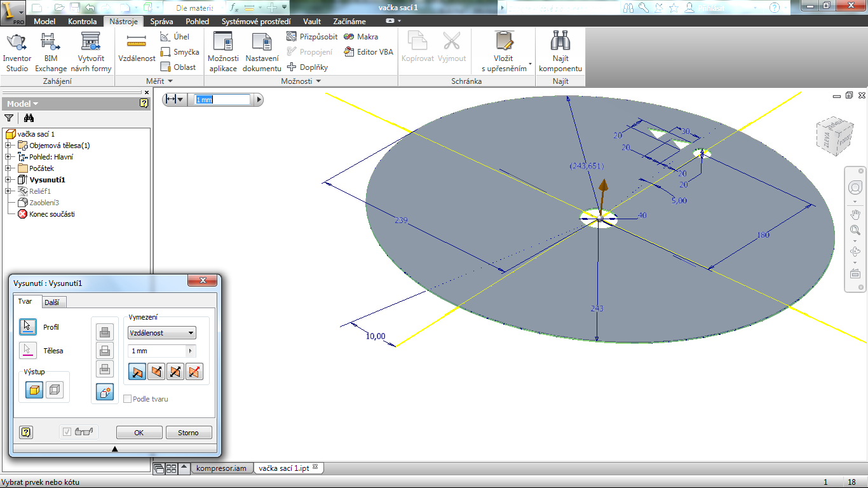The image size is (868, 488).
Task: Switch to kompresor.iam document tab
Action: tap(221, 468)
